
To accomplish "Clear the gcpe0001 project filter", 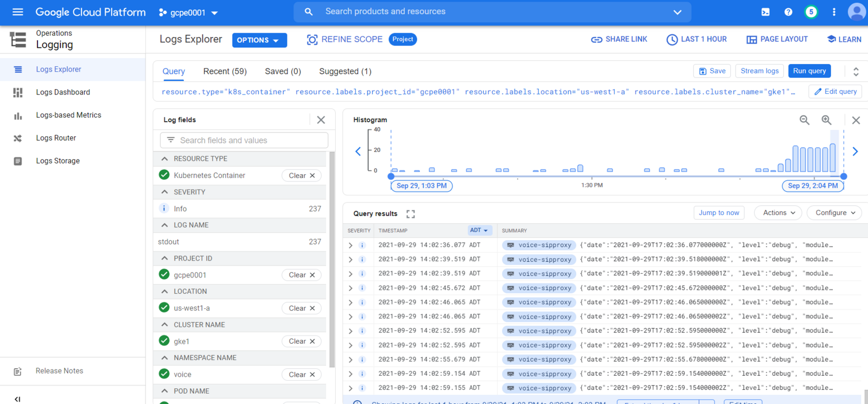I will (302, 275).
